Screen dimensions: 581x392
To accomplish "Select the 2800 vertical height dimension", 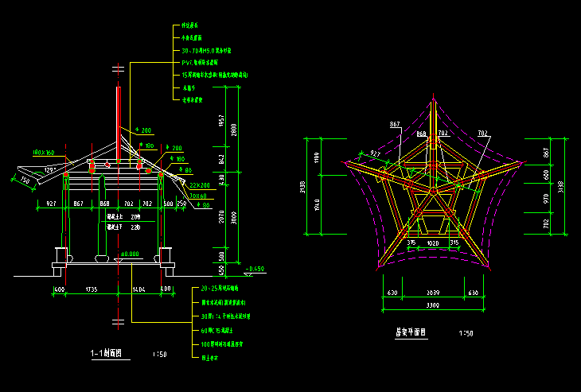I will [x=234, y=130].
